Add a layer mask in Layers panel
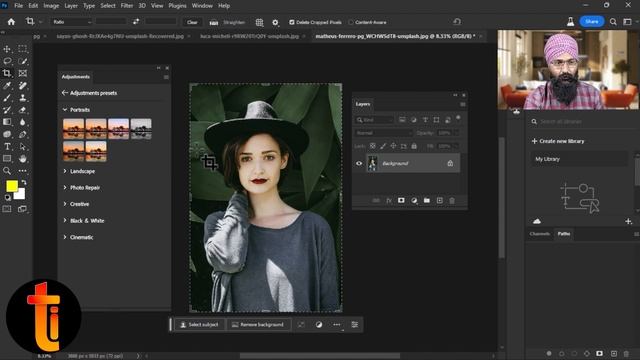The width and height of the screenshot is (640, 360). [x=401, y=200]
